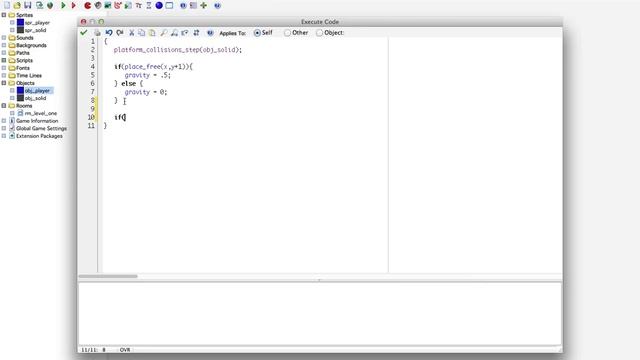Viewport: 640px width, 360px height.
Task: Click line 5 gravity = .5
Action: (x=147, y=75)
